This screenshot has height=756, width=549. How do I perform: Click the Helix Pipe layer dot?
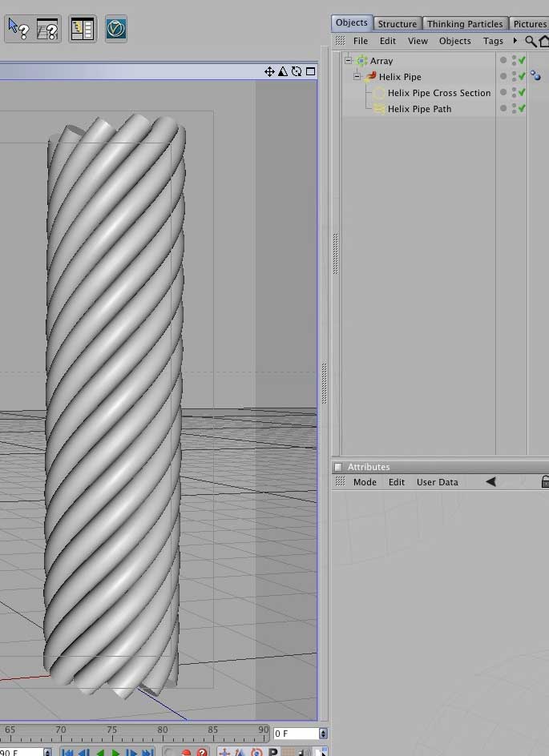point(503,76)
